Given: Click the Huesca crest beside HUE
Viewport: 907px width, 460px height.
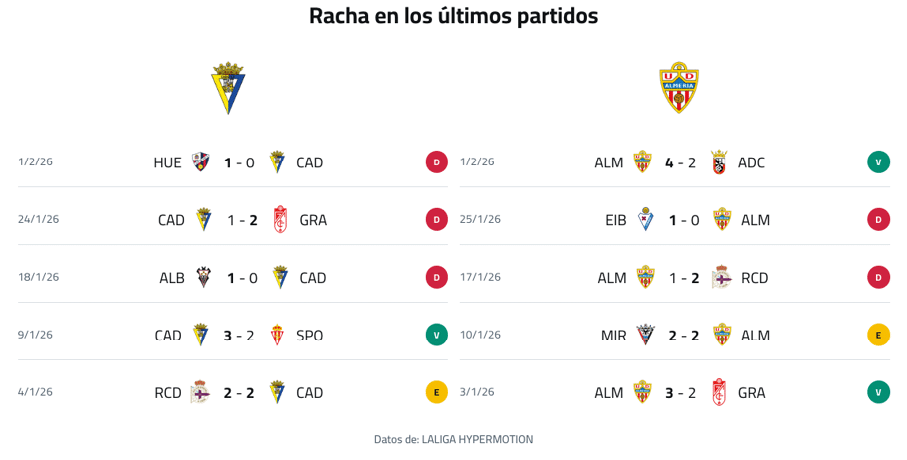Looking at the screenshot, I should click(200, 162).
